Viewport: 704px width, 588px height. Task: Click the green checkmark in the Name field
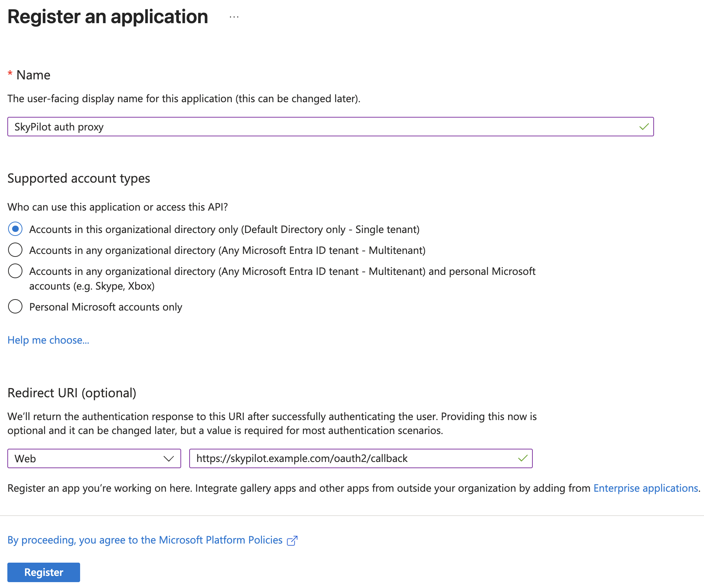pos(643,127)
